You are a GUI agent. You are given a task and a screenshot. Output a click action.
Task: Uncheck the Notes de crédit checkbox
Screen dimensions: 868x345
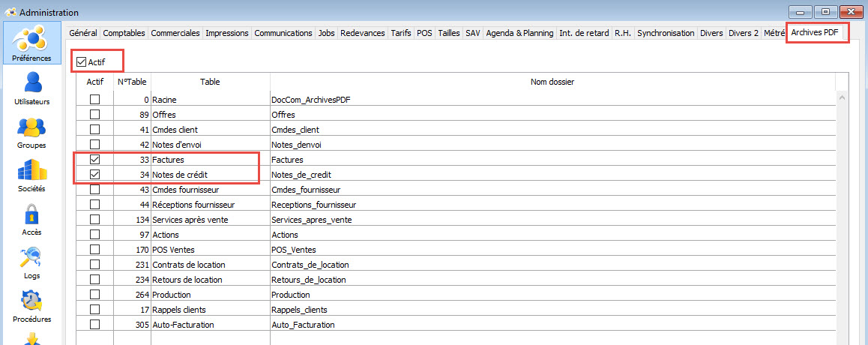coord(94,175)
